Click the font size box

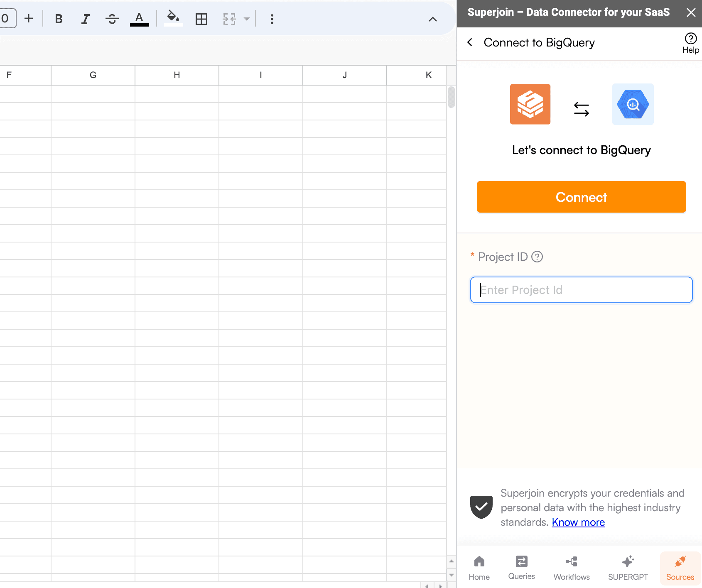[x=7, y=19]
